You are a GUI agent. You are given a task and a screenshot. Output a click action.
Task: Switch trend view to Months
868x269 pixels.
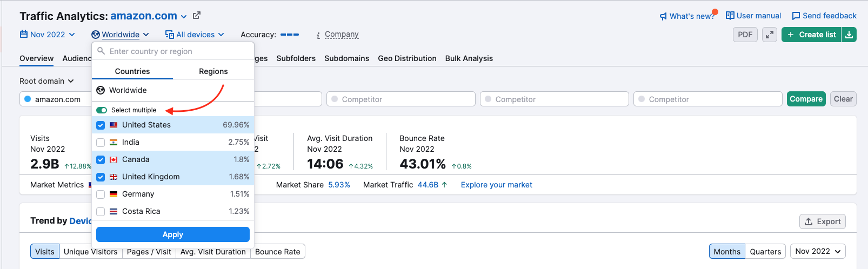pos(727,252)
